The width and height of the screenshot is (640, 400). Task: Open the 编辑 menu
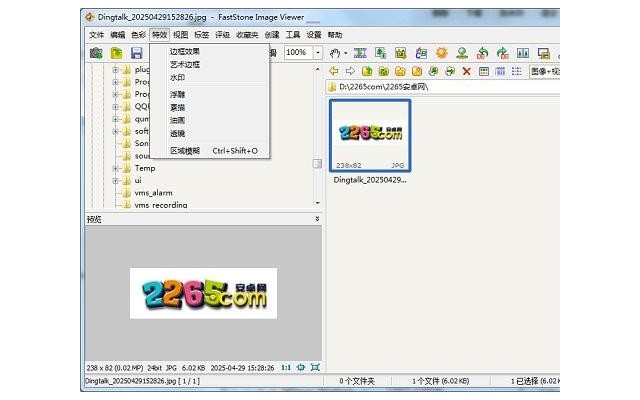coord(118,35)
